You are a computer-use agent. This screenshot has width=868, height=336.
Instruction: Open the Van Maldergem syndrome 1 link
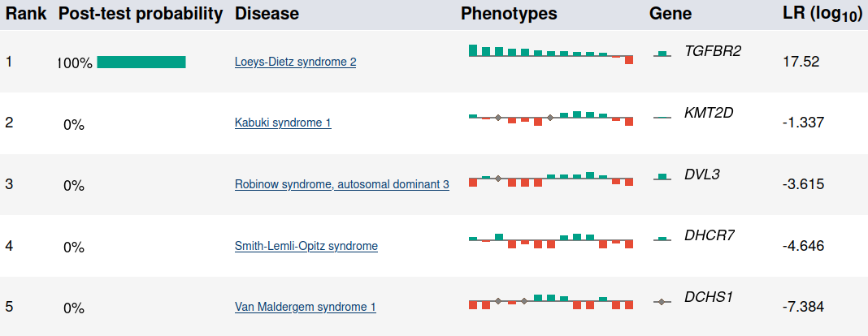tap(306, 307)
